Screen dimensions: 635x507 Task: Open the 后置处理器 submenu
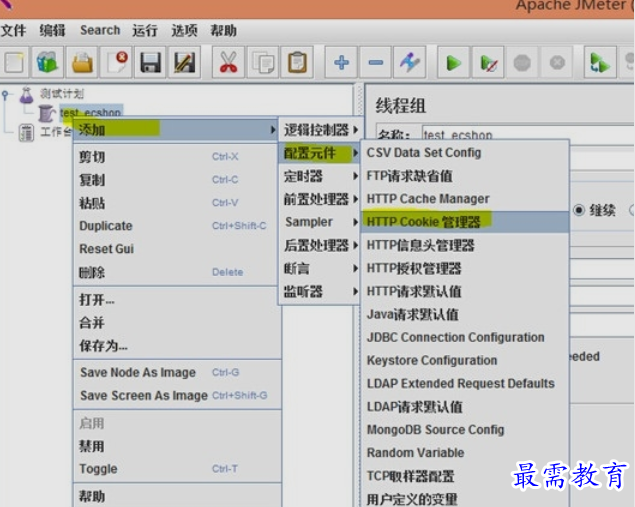(320, 245)
